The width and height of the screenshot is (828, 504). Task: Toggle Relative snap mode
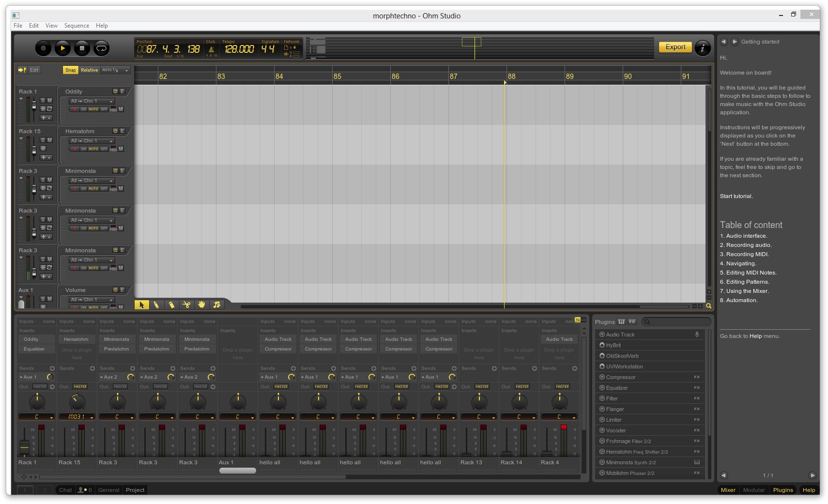[90, 70]
